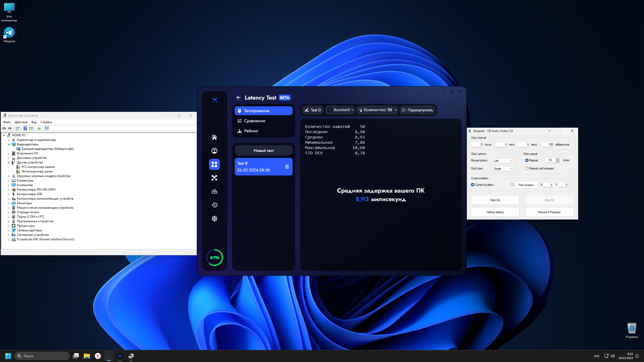Open settings gear in BoosterX sidebar

(214, 218)
